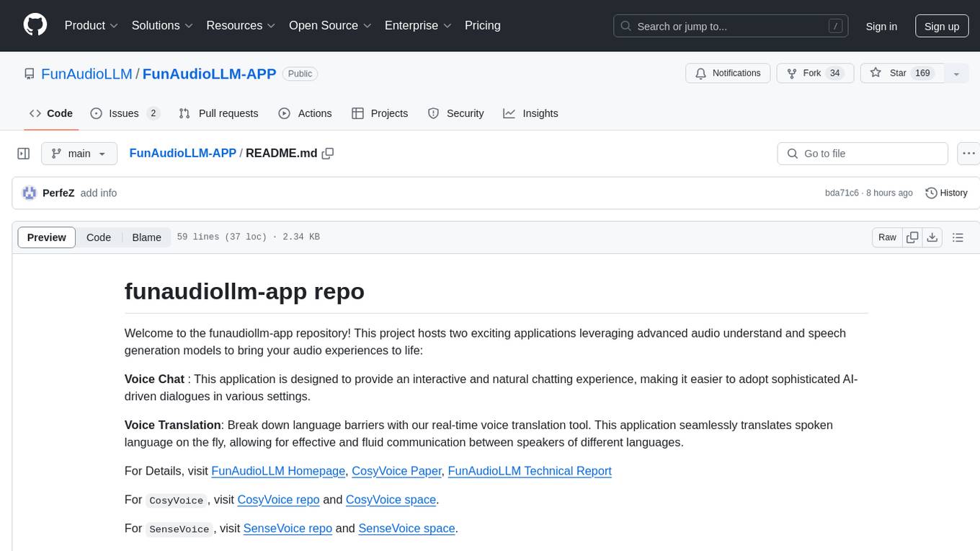Go to FunAudioLLM-APP breadcrumb root
Screen dimensions: 980x551
[x=182, y=154]
